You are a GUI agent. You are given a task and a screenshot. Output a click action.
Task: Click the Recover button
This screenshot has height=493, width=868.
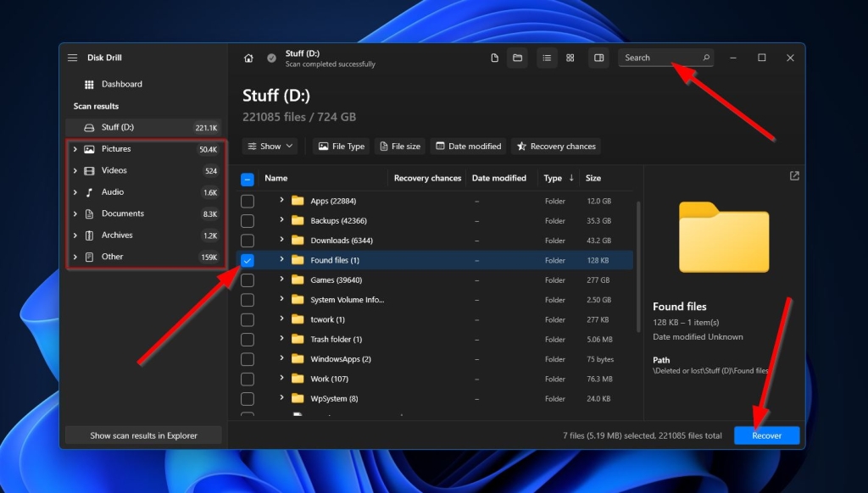tap(765, 435)
